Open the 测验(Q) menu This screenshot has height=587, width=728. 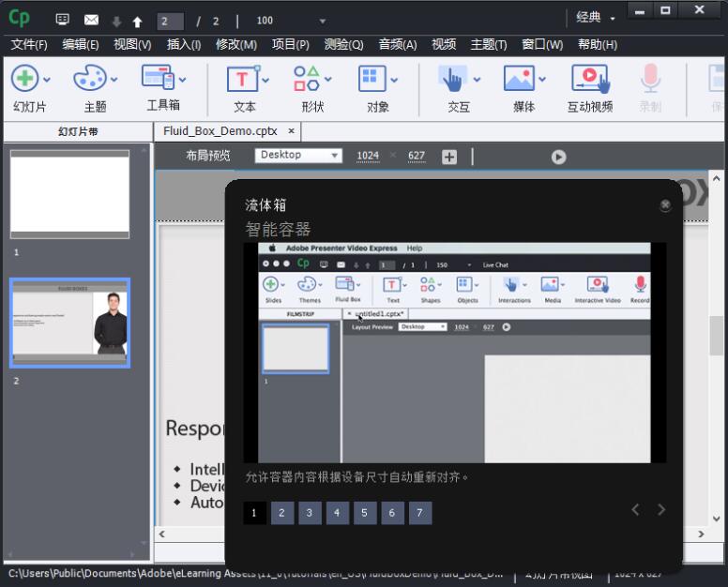(x=343, y=45)
